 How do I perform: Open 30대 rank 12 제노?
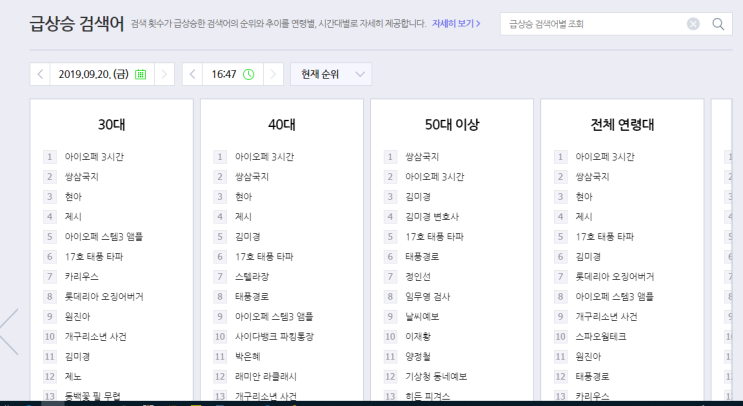point(73,377)
